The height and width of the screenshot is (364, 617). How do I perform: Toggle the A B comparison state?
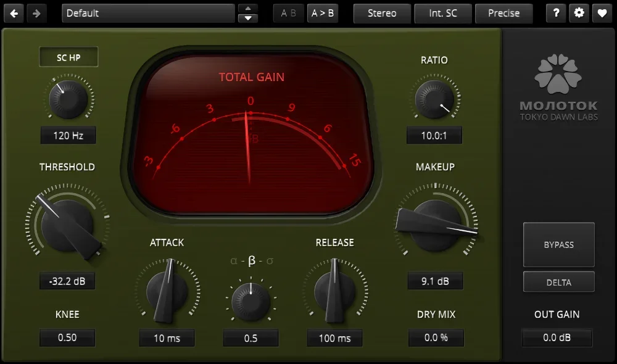(x=288, y=13)
